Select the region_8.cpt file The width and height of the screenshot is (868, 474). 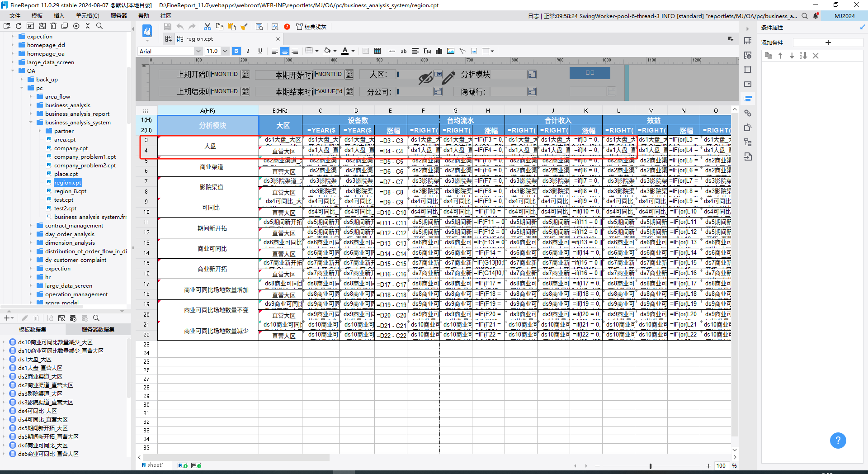coord(70,191)
